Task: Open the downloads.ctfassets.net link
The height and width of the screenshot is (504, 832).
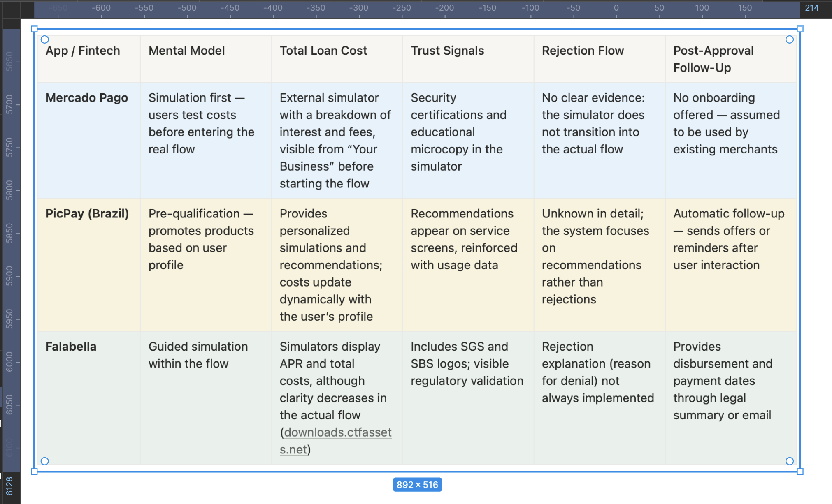Action: point(337,432)
